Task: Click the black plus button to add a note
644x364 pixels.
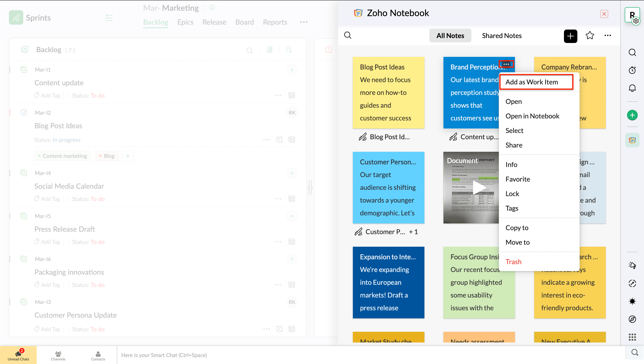Action: 570,36
